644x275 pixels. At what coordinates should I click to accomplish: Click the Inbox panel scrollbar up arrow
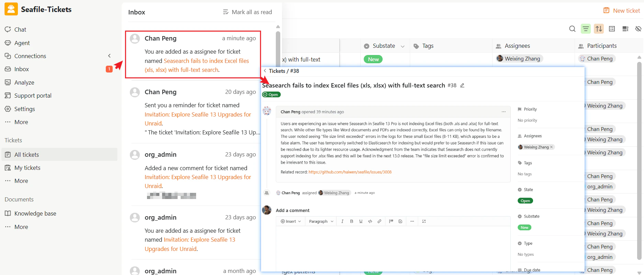click(278, 27)
